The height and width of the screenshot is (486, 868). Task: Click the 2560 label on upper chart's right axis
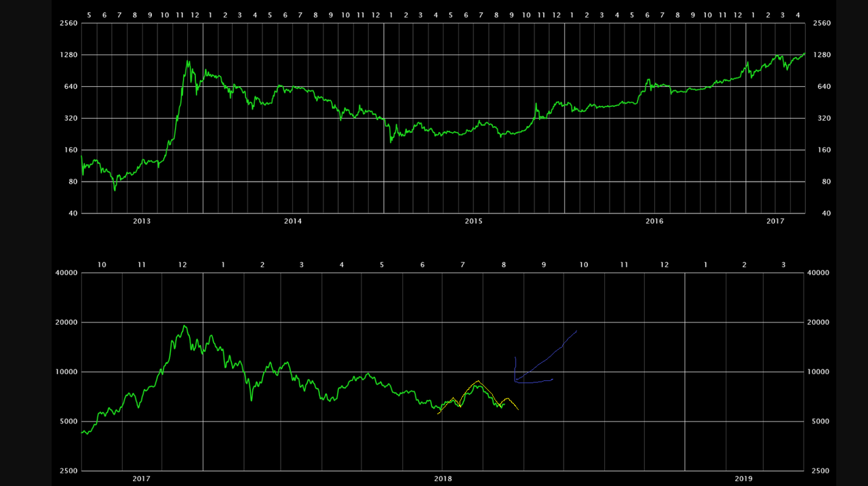pyautogui.click(x=821, y=23)
